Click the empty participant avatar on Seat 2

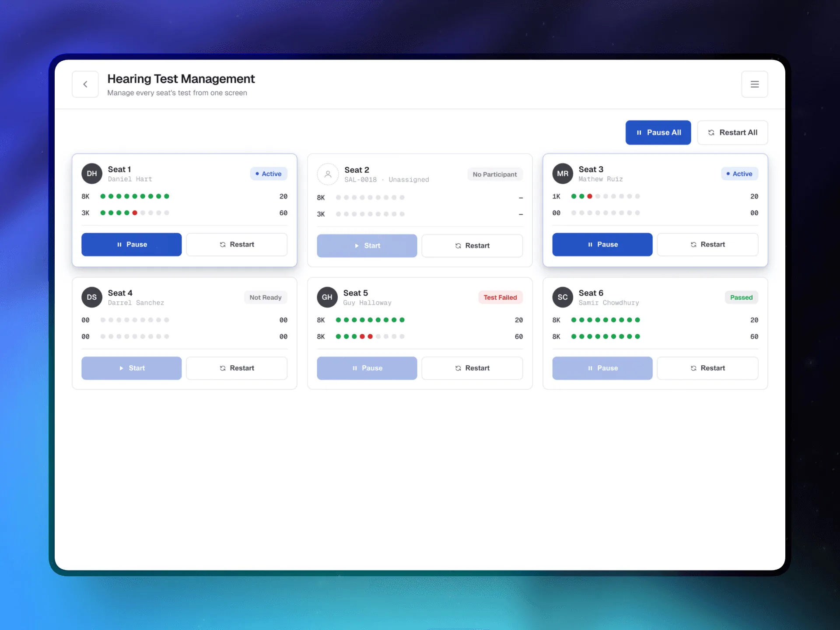[x=328, y=174]
